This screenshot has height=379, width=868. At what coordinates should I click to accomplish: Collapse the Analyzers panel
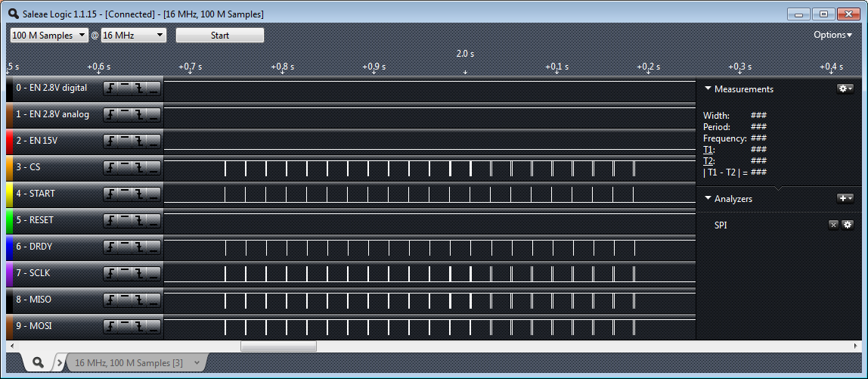pyautogui.click(x=708, y=199)
